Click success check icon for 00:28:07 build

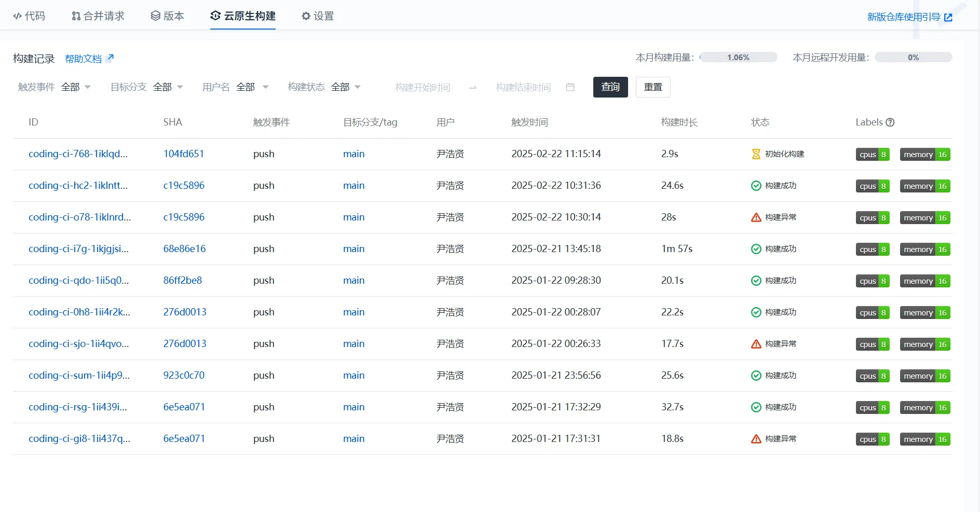(x=756, y=312)
